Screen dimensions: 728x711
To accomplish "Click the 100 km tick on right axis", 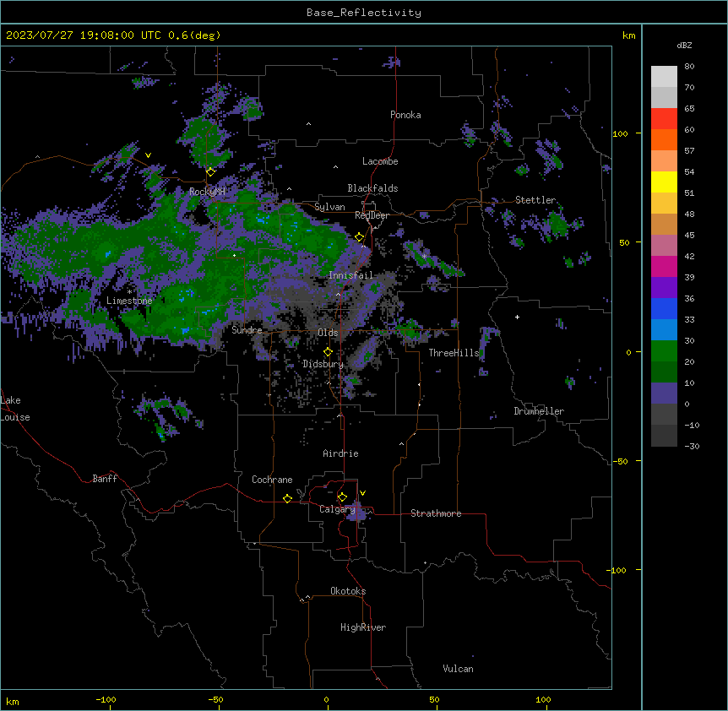I will click(x=620, y=133).
